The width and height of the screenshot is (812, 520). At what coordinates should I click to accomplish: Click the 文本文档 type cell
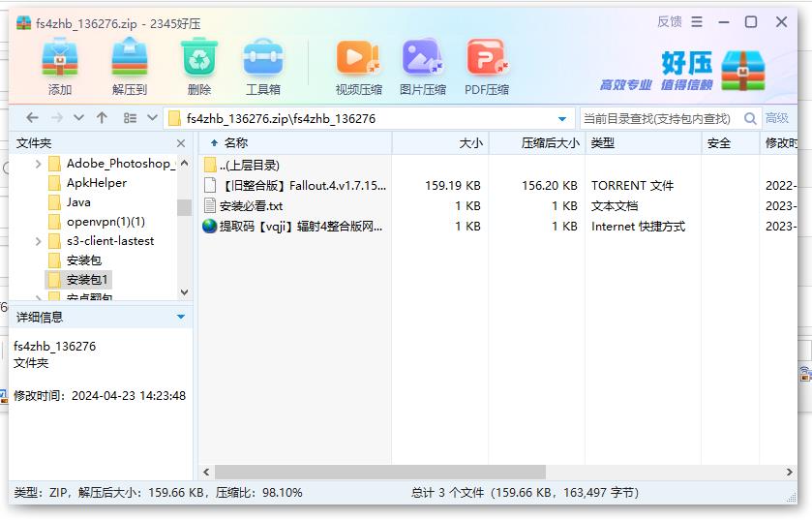point(615,206)
